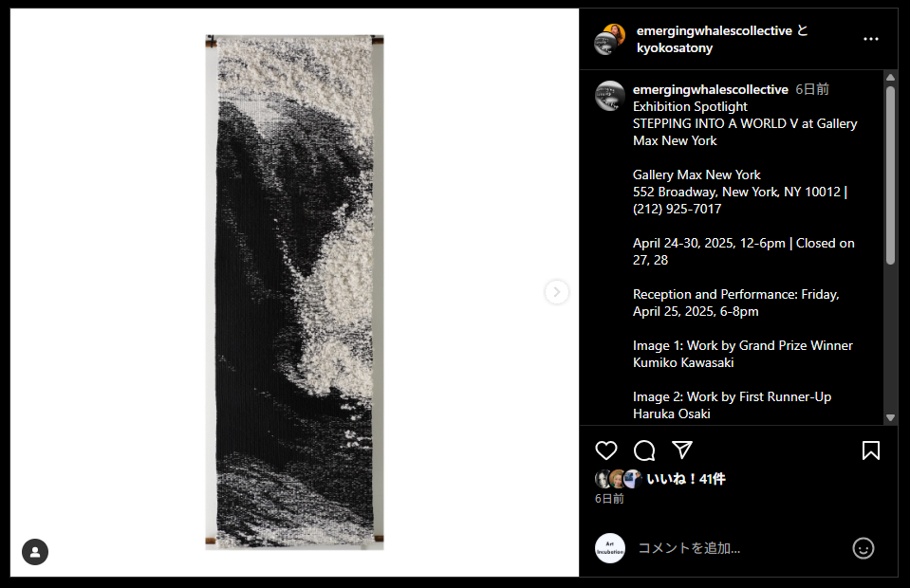View the list of 41 likes
Viewport: 910px width, 588px height.
pyautogui.click(x=686, y=479)
